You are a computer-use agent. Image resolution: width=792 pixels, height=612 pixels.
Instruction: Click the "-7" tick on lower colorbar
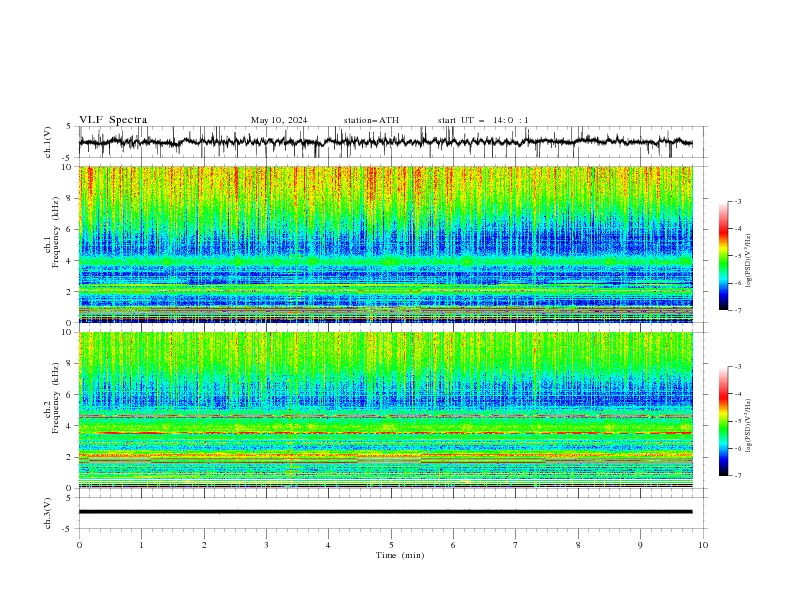point(738,475)
